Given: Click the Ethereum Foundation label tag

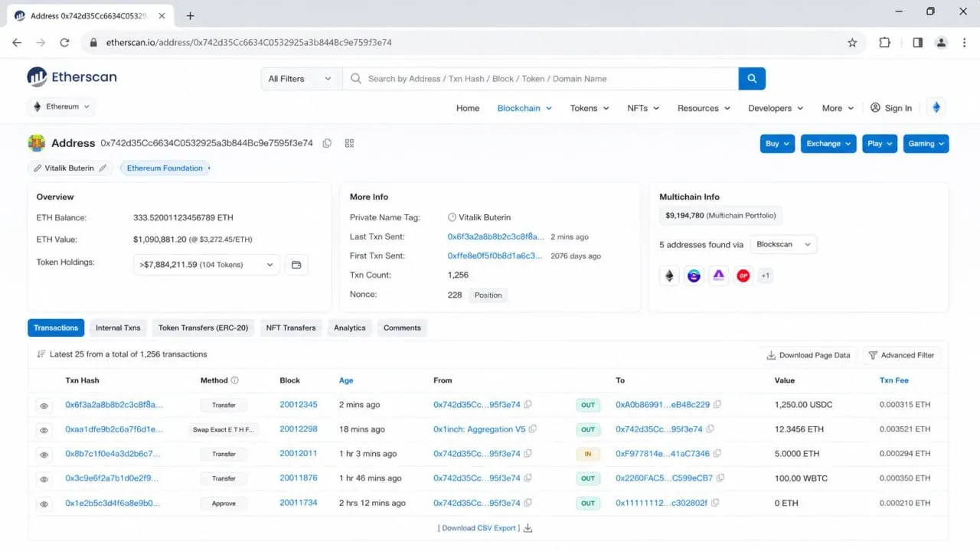Looking at the screenshot, I should (x=165, y=168).
